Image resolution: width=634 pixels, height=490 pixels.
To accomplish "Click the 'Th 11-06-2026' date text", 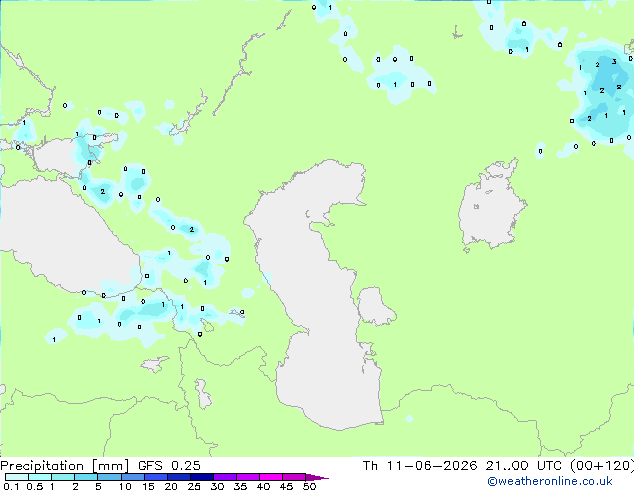I will click(x=420, y=466).
